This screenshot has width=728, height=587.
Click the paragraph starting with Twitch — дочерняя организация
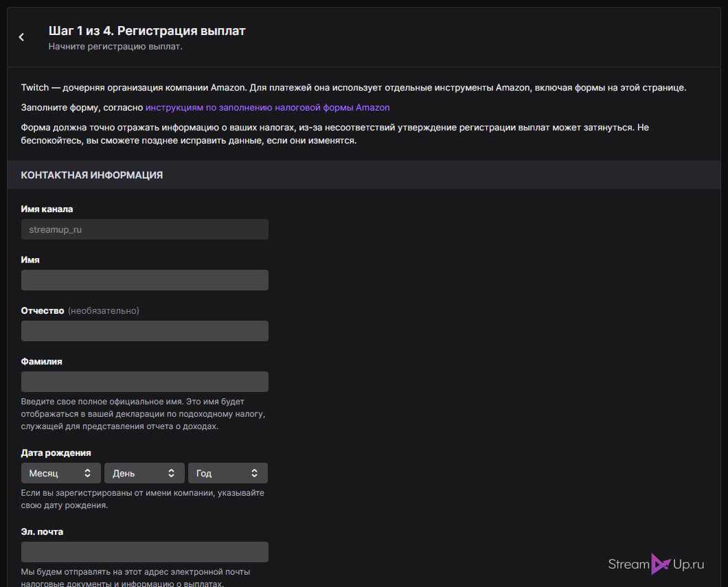click(x=353, y=88)
